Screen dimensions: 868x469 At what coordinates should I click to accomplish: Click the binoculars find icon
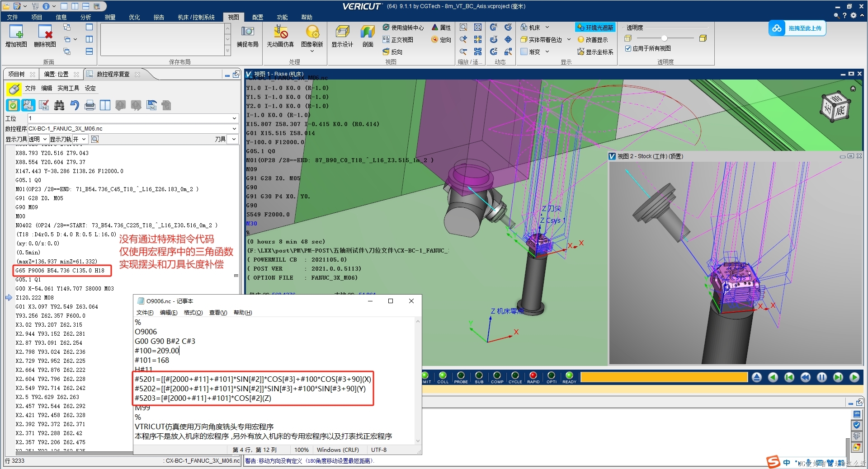(x=59, y=105)
